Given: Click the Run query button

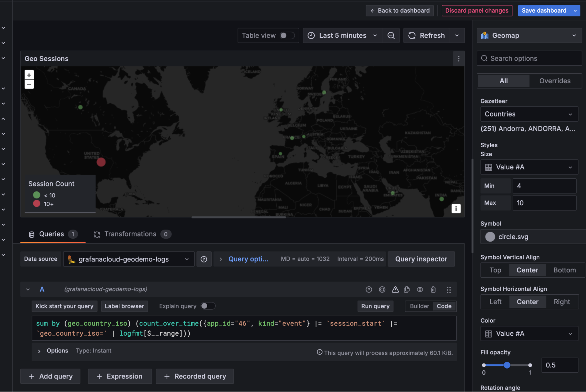Looking at the screenshot, I should coord(375,306).
